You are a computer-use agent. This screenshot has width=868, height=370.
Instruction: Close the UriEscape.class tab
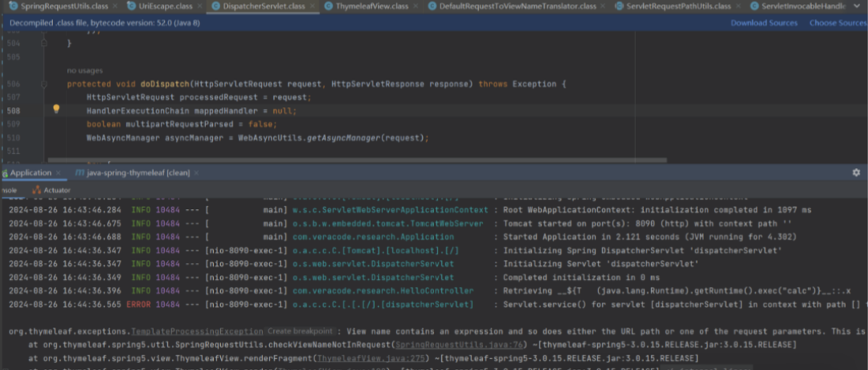coord(200,6)
